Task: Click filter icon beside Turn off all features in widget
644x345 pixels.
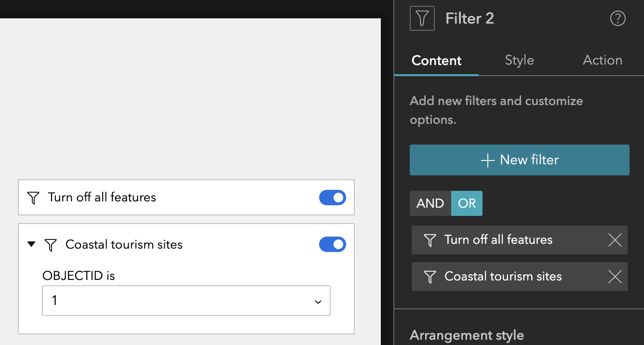Action: point(33,198)
